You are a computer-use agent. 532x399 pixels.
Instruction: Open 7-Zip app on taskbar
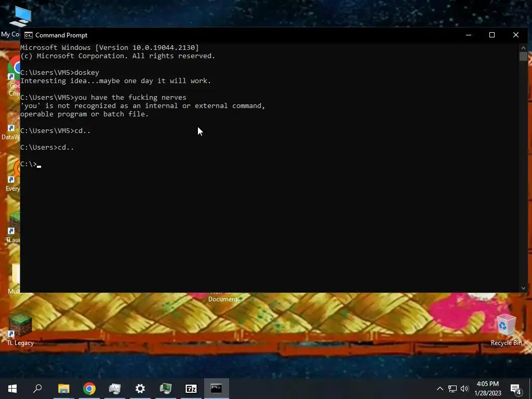pyautogui.click(x=191, y=389)
